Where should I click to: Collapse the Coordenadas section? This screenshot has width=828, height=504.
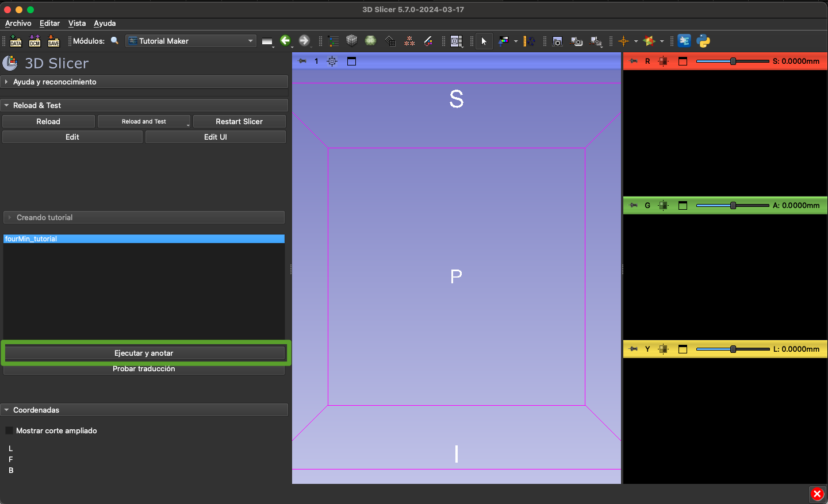coord(144,410)
